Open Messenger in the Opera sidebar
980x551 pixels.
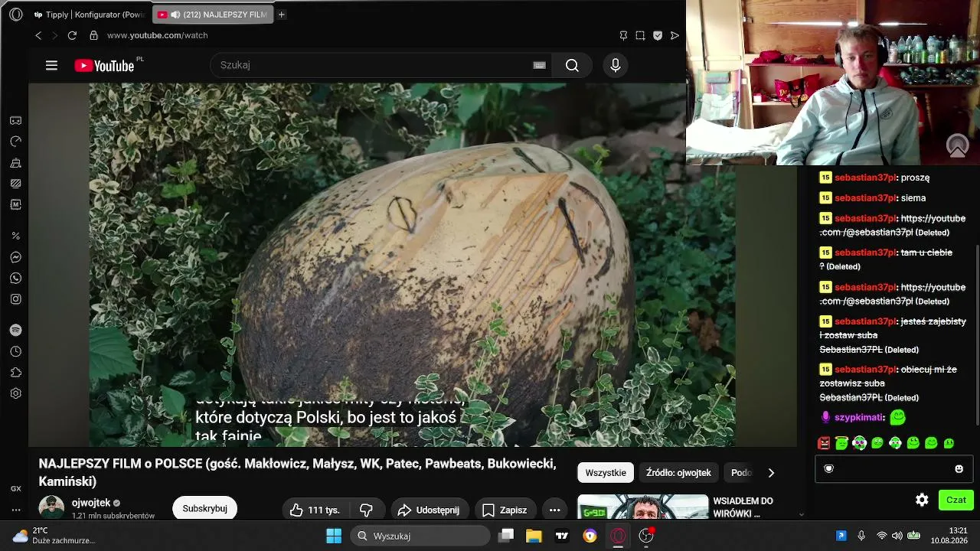15,257
